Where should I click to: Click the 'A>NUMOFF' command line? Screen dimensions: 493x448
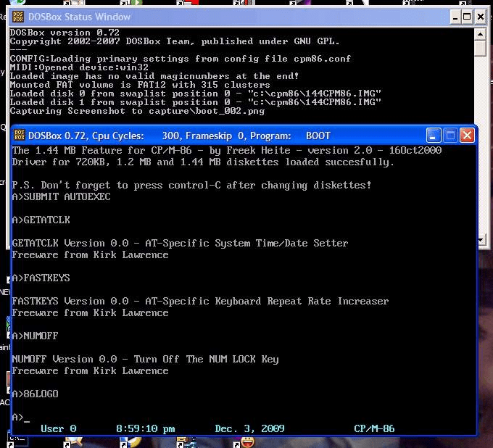click(35, 336)
